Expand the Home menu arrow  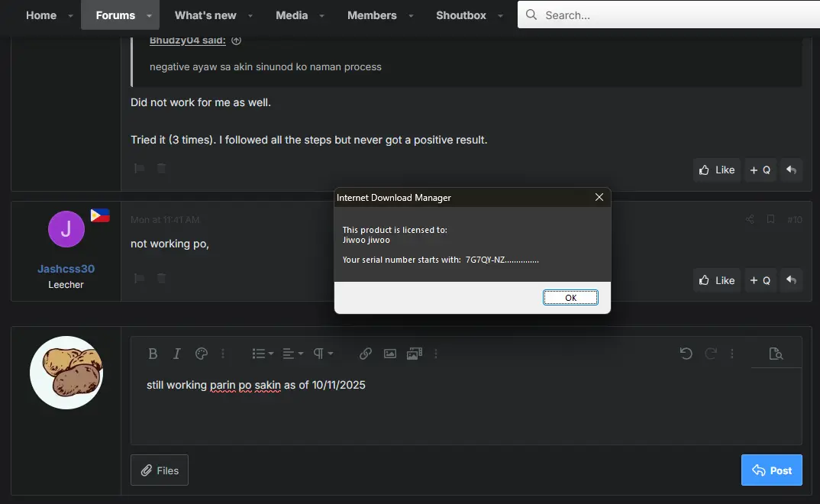tap(70, 16)
